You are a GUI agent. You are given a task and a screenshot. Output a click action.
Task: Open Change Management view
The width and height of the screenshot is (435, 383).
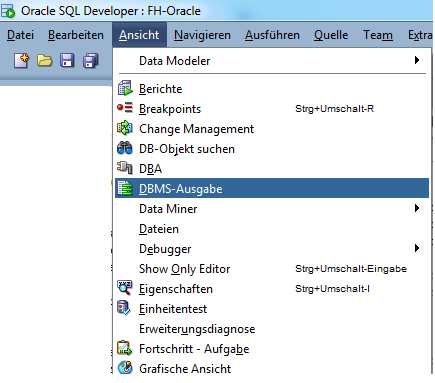coord(272,129)
